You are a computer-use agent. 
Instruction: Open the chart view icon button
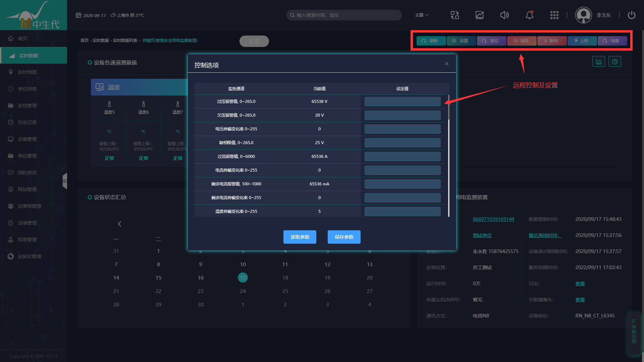coord(599,62)
